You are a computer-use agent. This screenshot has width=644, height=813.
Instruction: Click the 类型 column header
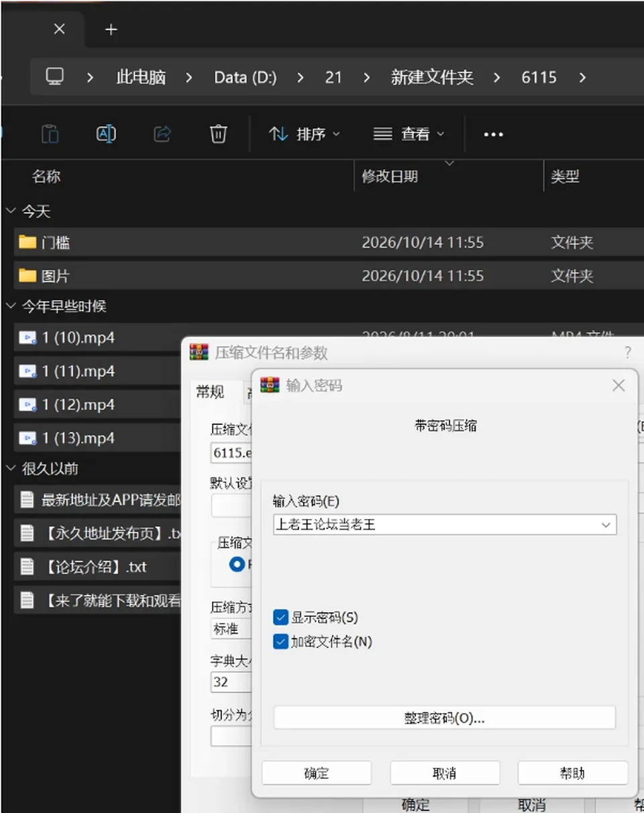tap(565, 177)
